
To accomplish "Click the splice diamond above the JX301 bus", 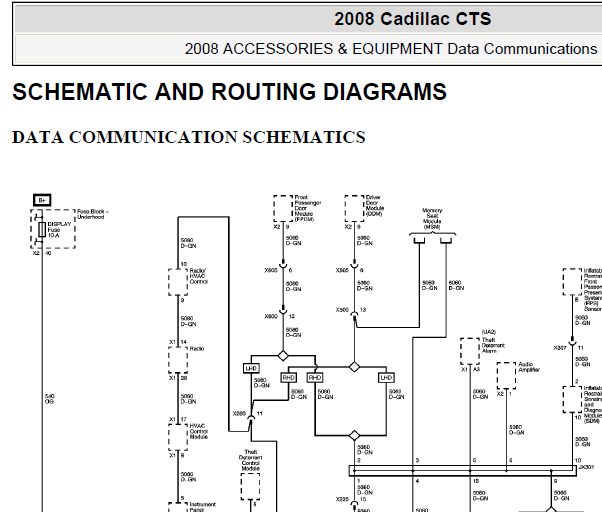I will point(354,436).
